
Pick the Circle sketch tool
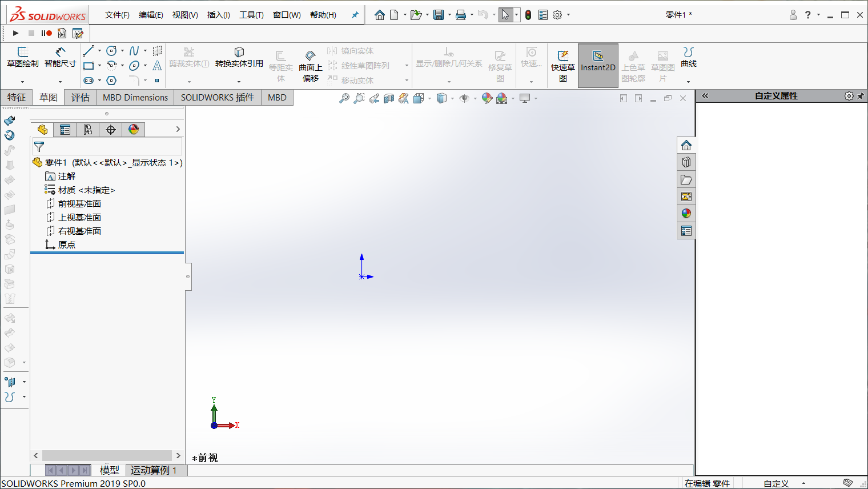[x=111, y=51]
